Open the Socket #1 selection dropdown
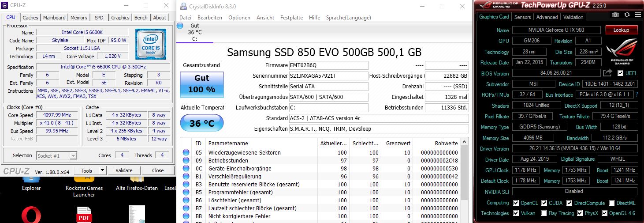This screenshot has width=644, height=223. coord(56,155)
